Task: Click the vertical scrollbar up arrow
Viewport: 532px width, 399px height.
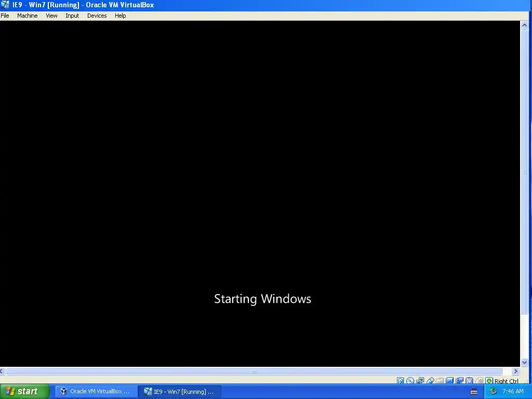Action: coord(524,25)
